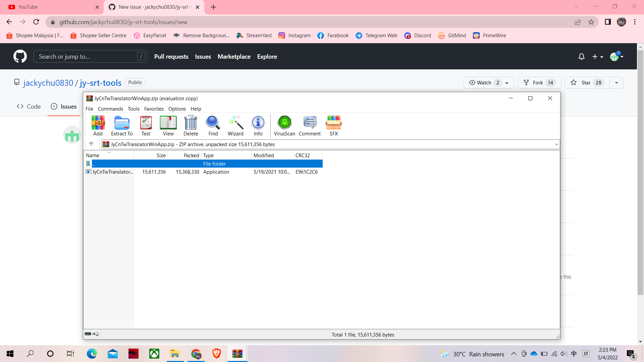Go to Pull requests in GitHub header
Viewport: 644px width, 362px height.
point(171,57)
